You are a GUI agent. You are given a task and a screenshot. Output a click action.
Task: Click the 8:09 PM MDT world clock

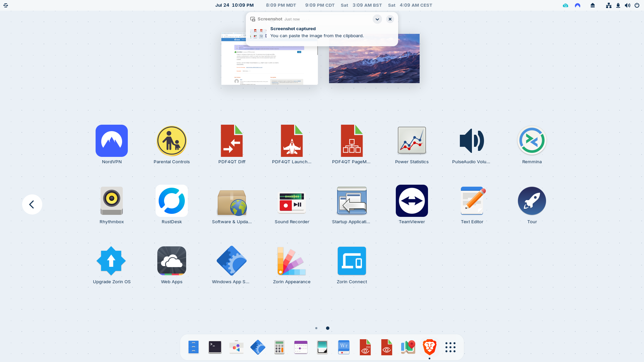[281, 5]
